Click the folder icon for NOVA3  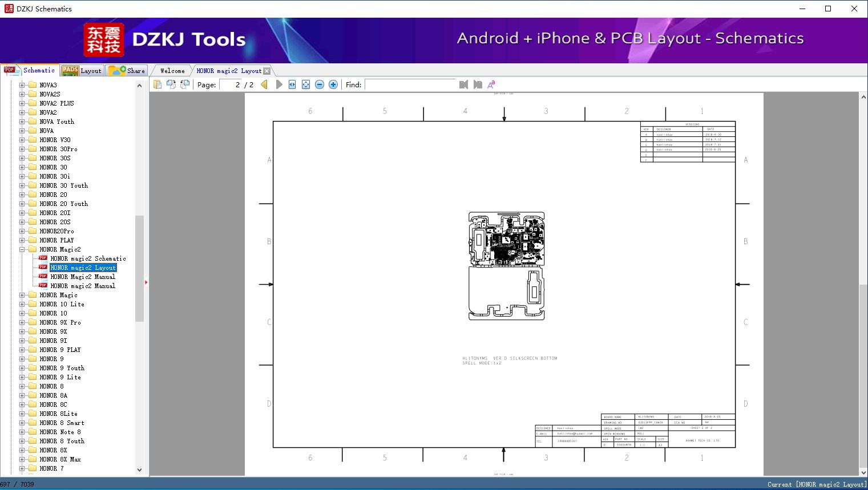click(33, 85)
